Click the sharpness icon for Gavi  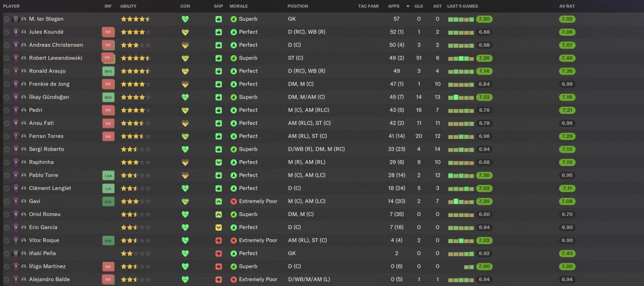coord(218,201)
